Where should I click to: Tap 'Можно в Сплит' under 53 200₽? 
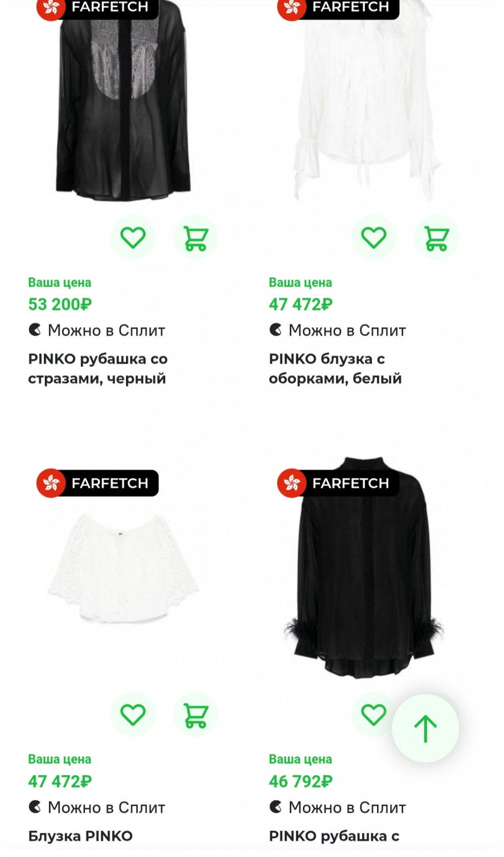coord(97,330)
